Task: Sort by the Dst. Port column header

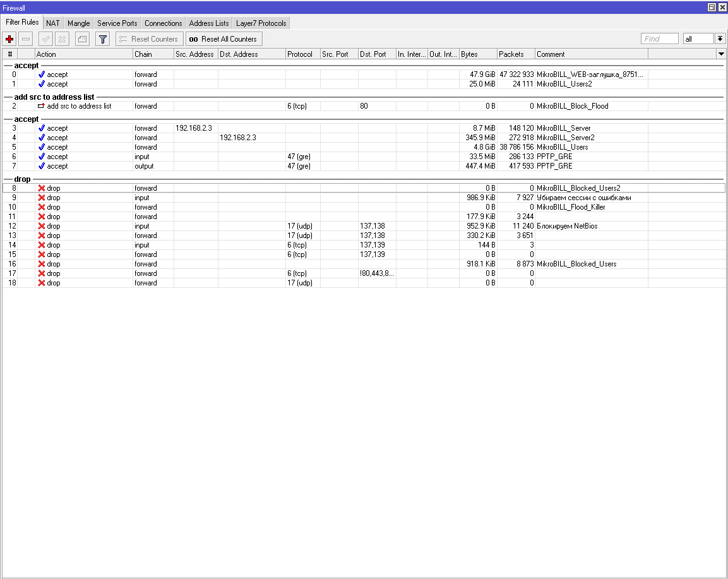Action: tap(376, 54)
